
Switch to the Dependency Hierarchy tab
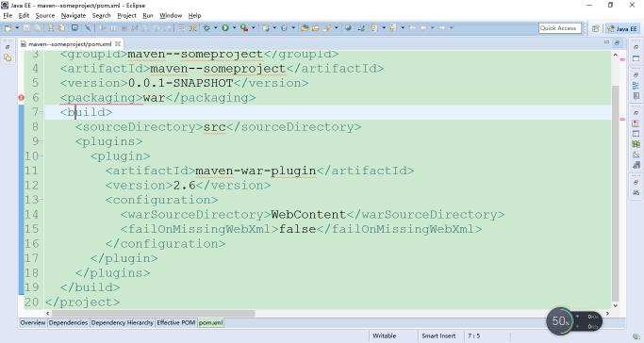122,323
